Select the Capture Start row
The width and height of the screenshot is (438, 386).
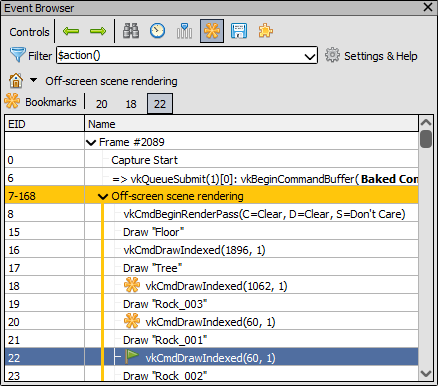[x=212, y=160]
